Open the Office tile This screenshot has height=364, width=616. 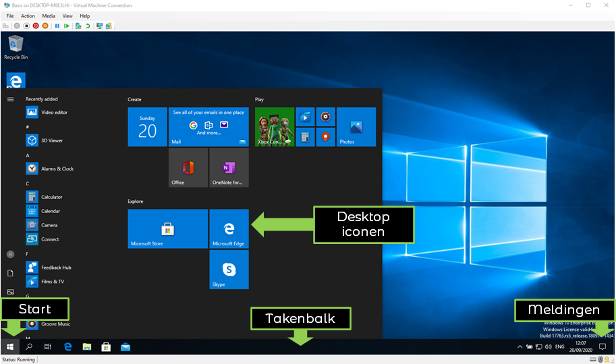pos(188,168)
